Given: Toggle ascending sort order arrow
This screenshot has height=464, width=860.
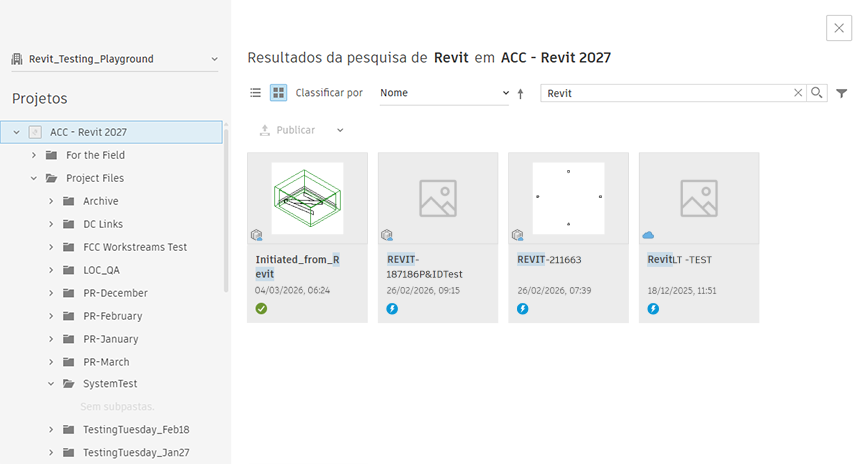Looking at the screenshot, I should 520,94.
